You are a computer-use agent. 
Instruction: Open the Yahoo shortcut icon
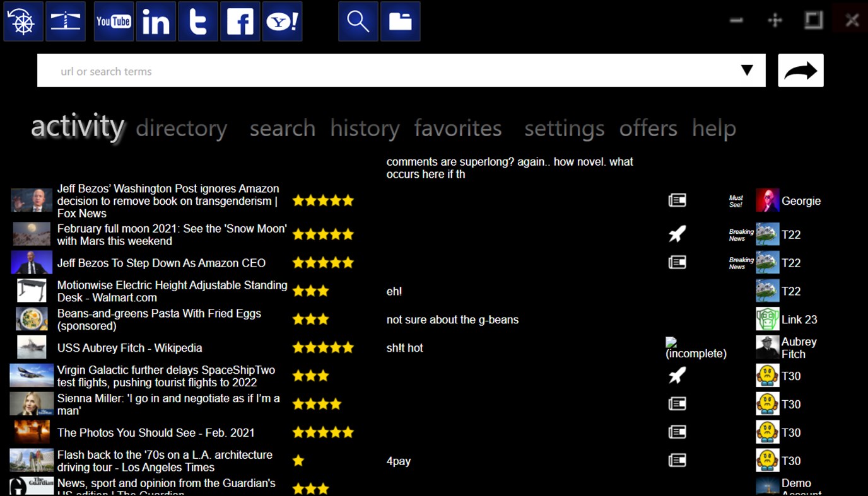[x=282, y=21]
